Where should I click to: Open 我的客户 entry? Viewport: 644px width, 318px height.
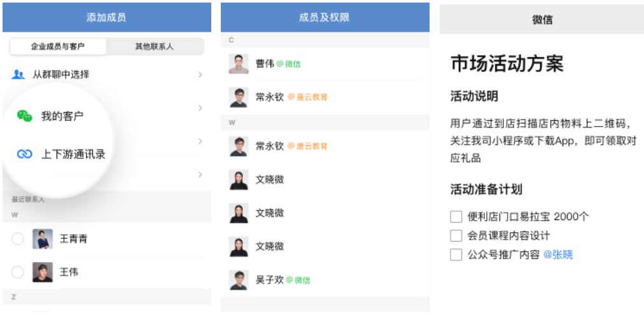(62, 116)
